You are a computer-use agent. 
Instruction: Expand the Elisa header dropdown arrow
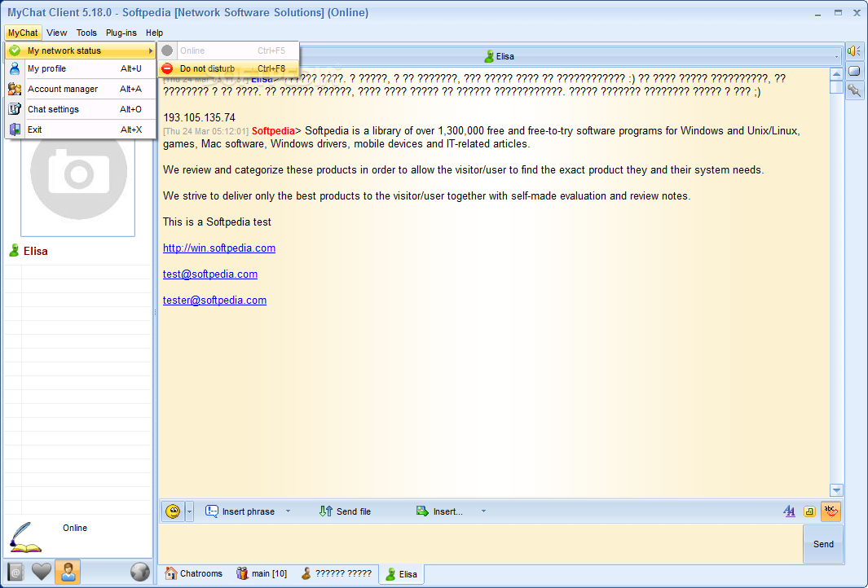pos(836,57)
